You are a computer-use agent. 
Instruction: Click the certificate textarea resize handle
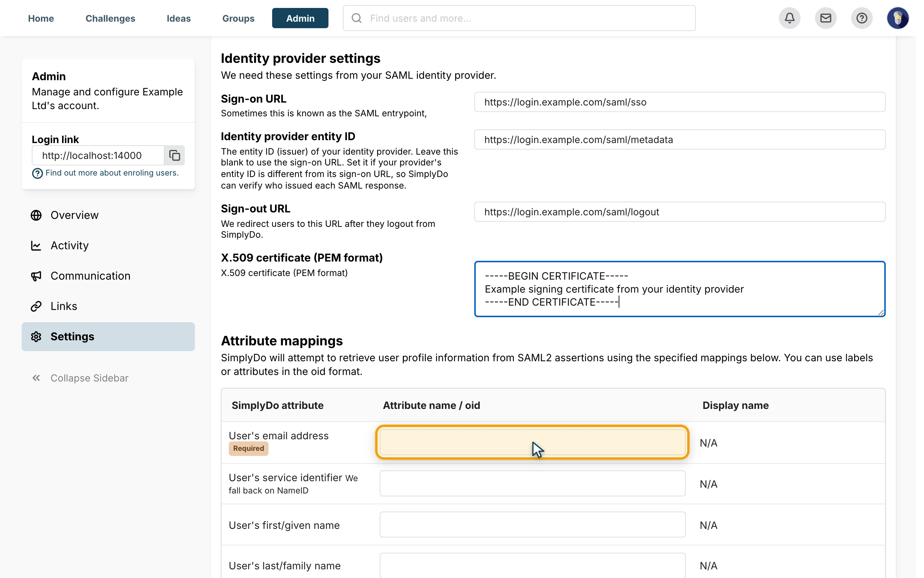pyautogui.click(x=881, y=312)
